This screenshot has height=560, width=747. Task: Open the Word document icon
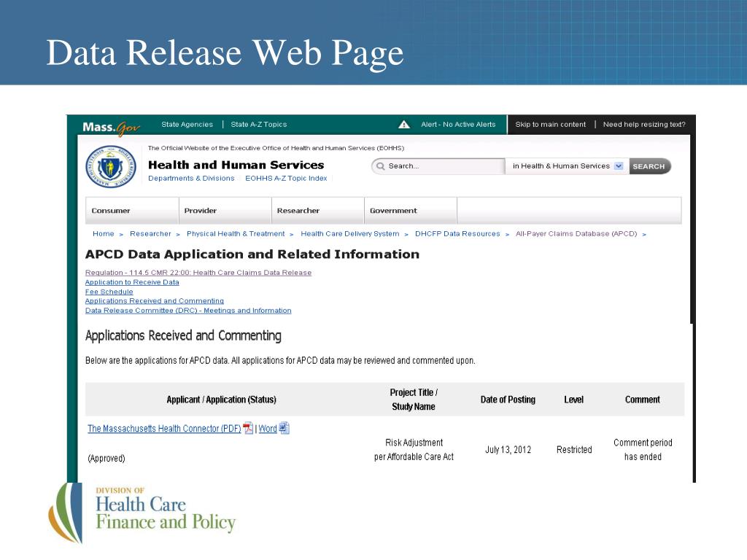pos(284,428)
